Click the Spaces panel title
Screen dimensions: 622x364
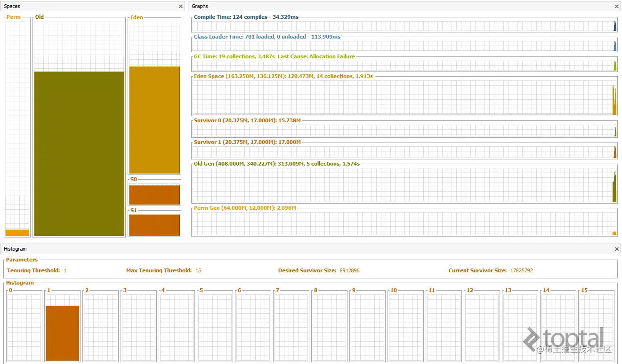click(12, 7)
